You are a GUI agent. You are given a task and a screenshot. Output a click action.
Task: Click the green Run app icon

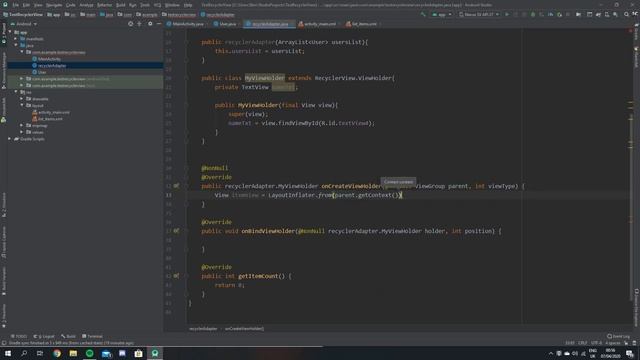(x=507, y=14)
